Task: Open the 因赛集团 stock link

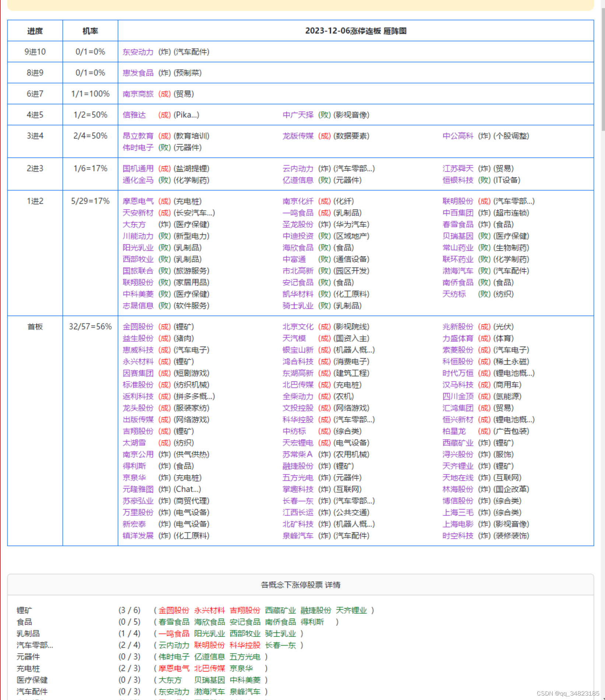Action: pyautogui.click(x=138, y=373)
